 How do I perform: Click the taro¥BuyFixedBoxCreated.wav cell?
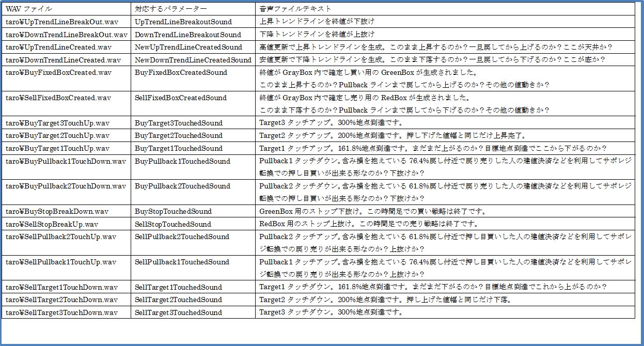(66, 78)
